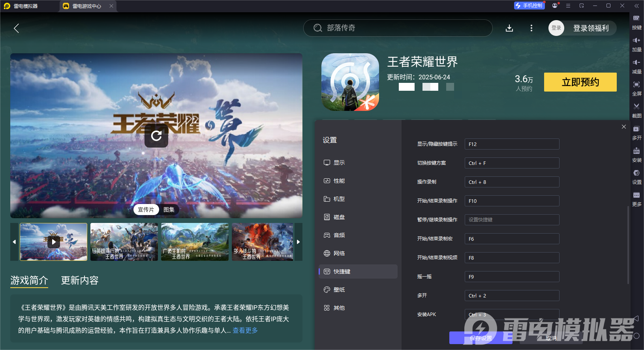644x350 pixels.
Task: Click the empty 暂停/继续录制操作 shortcut field
Action: point(512,220)
